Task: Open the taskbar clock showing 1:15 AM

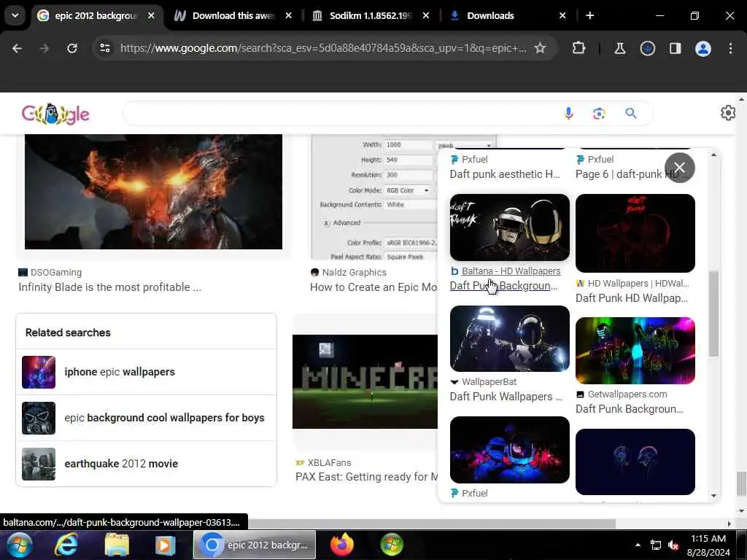Action: [708, 545]
